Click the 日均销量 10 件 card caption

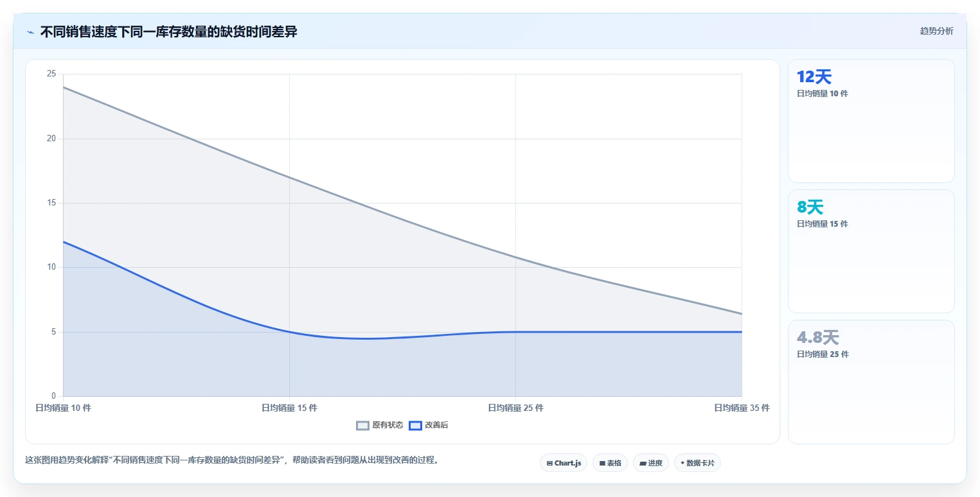pyautogui.click(x=823, y=94)
